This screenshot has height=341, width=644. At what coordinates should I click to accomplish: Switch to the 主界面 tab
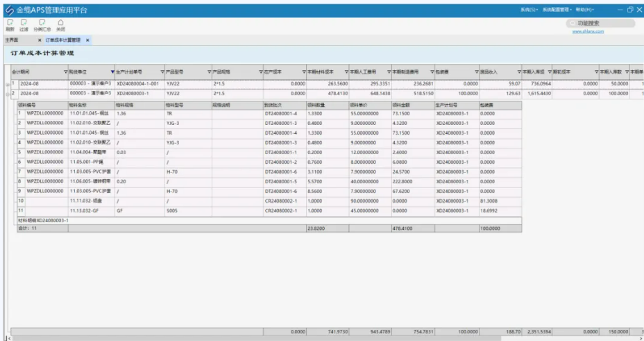(x=12, y=40)
